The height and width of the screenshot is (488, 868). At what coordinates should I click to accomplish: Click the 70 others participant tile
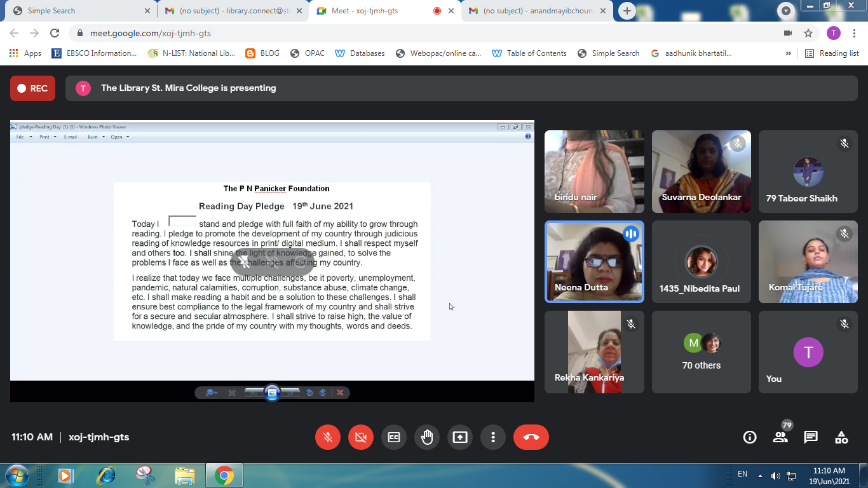click(x=702, y=352)
